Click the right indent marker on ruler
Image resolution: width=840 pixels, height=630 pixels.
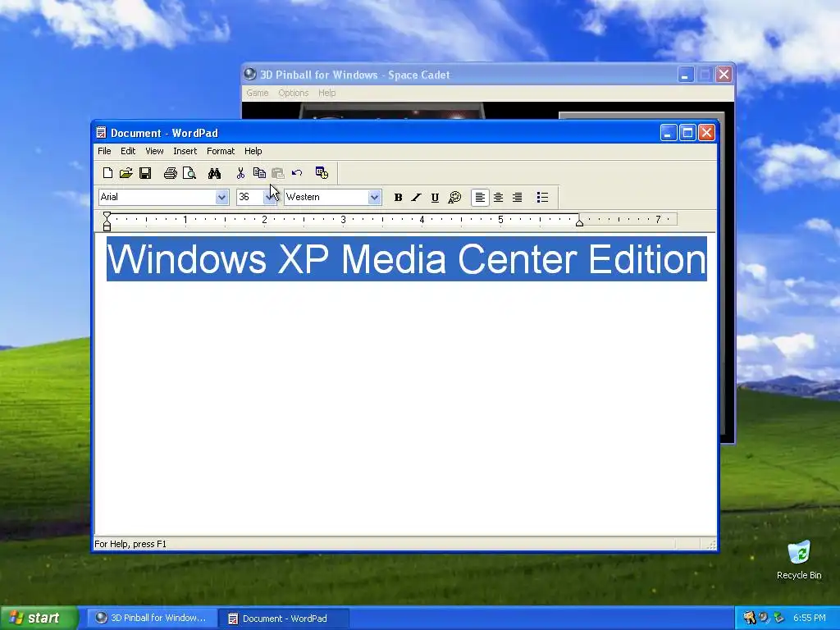pos(579,221)
